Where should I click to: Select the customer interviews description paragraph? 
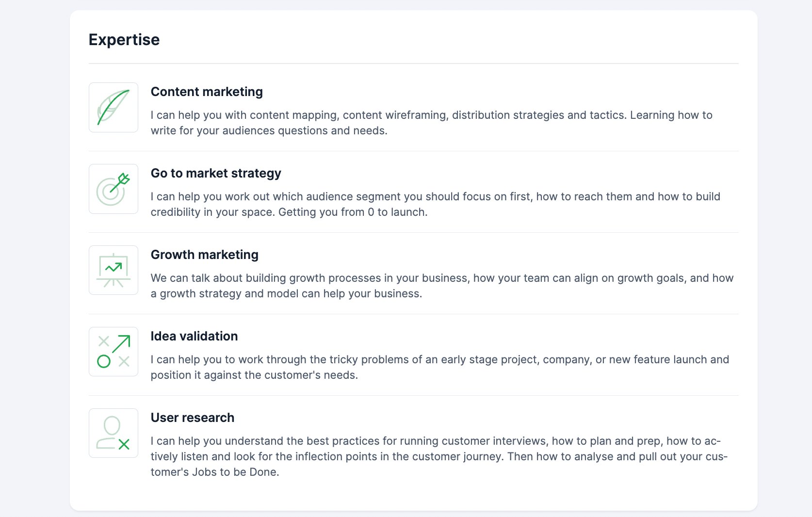point(439,456)
